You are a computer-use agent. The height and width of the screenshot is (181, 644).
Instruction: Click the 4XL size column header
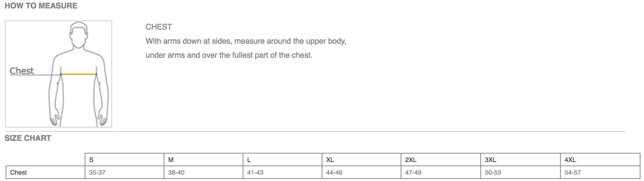[x=600, y=160]
